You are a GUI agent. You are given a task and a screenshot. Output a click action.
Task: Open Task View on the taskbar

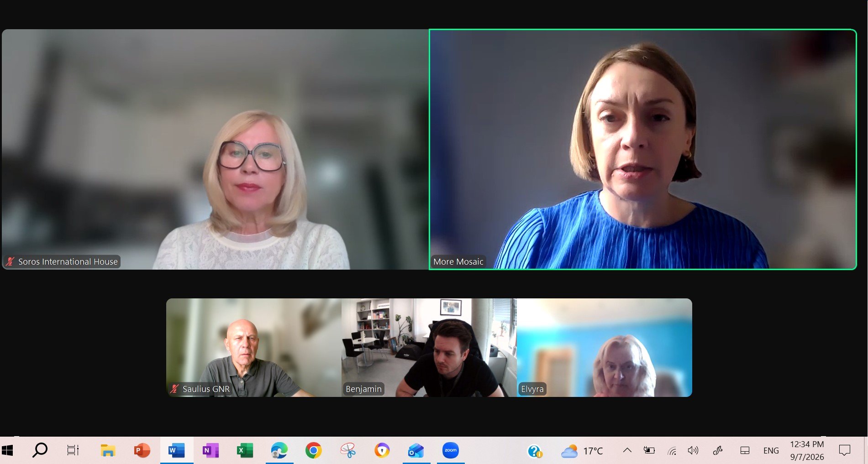(x=73, y=450)
